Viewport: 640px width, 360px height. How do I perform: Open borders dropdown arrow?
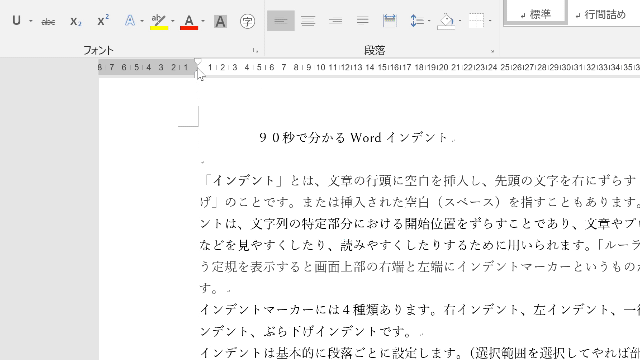490,21
